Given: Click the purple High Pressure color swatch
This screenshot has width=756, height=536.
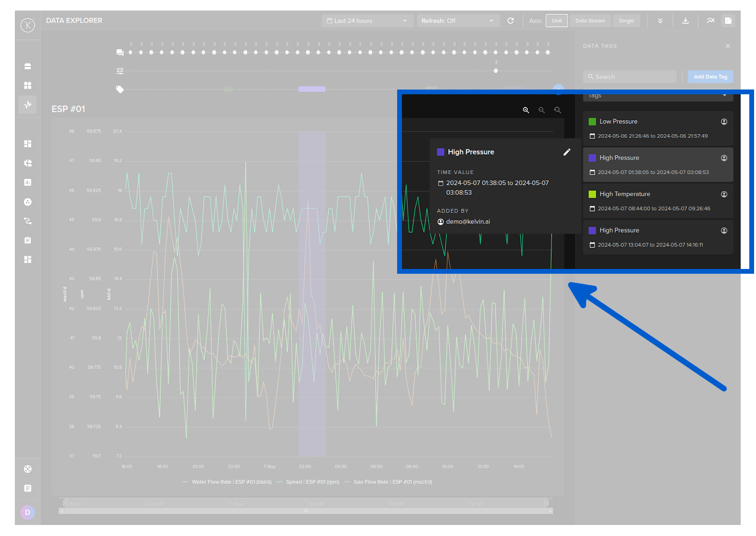Looking at the screenshot, I should coord(441,152).
